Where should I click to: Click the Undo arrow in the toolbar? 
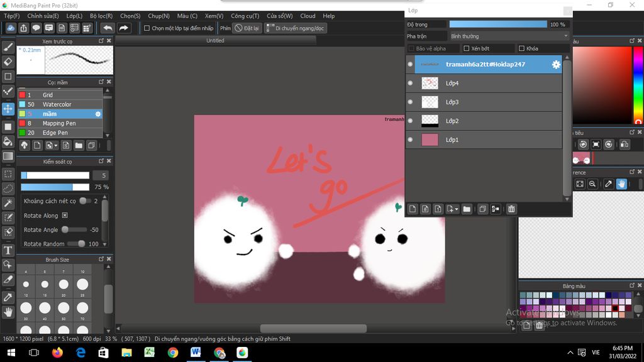tap(108, 28)
